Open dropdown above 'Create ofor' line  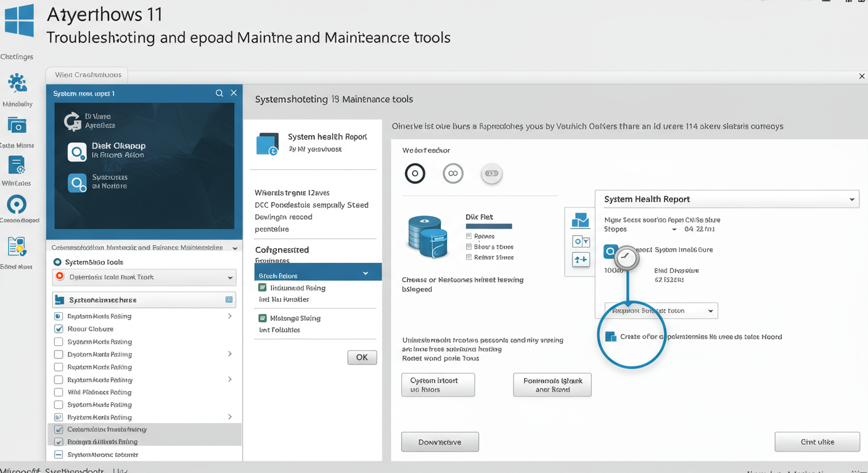[661, 310]
